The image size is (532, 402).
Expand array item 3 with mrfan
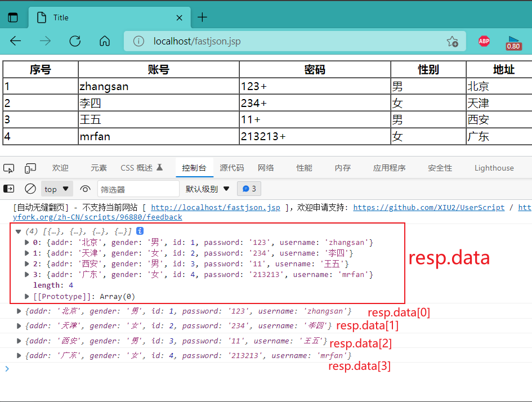click(26, 274)
